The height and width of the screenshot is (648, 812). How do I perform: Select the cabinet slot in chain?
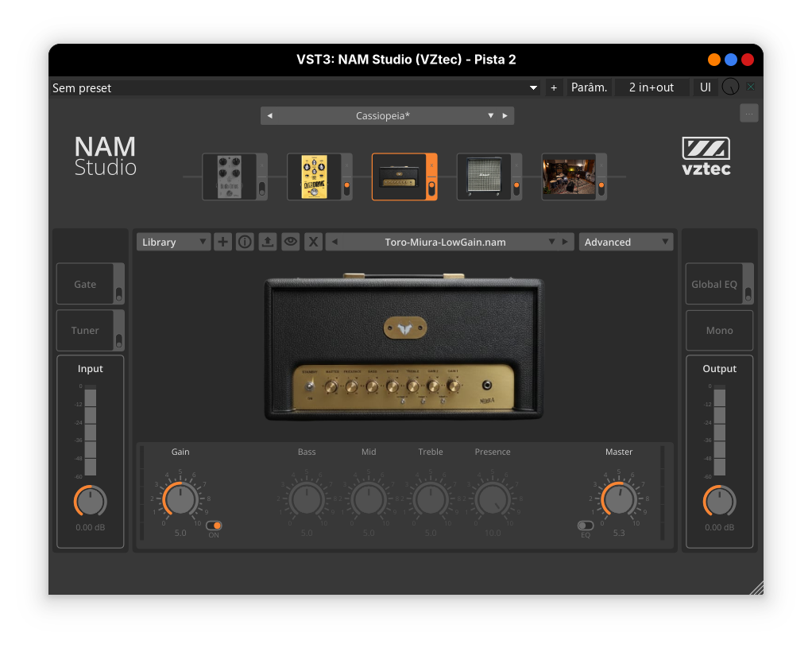click(484, 177)
